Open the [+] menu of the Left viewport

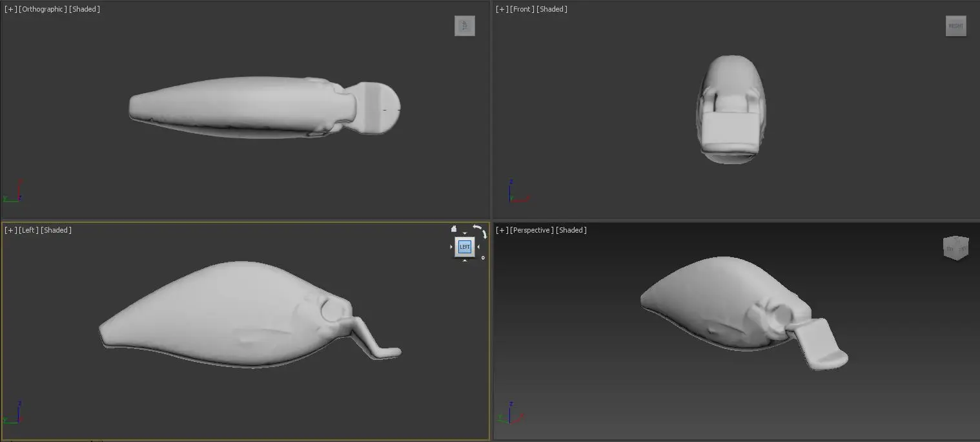tap(10, 230)
